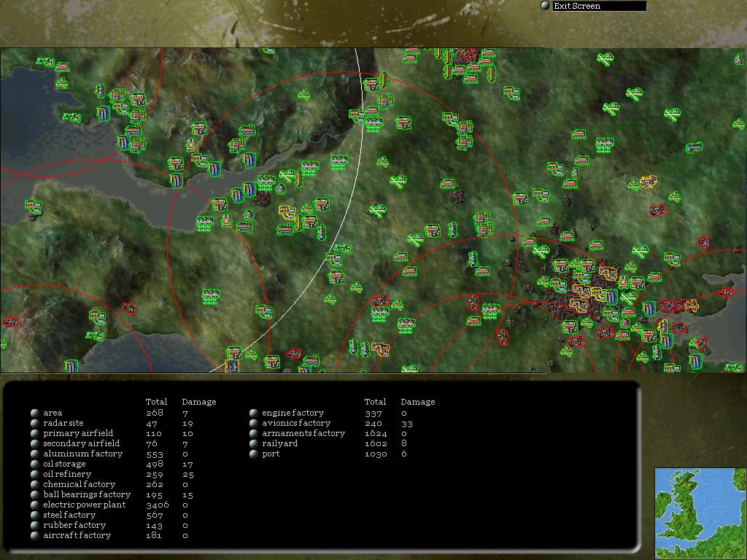Click the round bullet beside Exit Screen

[x=546, y=6]
